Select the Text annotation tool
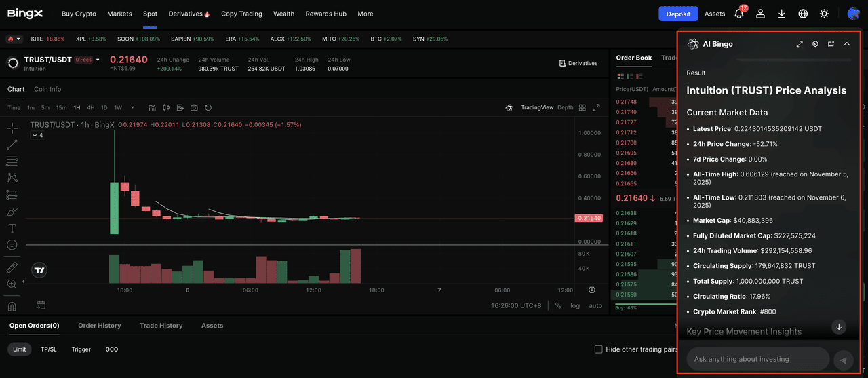Image resolution: width=868 pixels, height=378 pixels. point(12,228)
